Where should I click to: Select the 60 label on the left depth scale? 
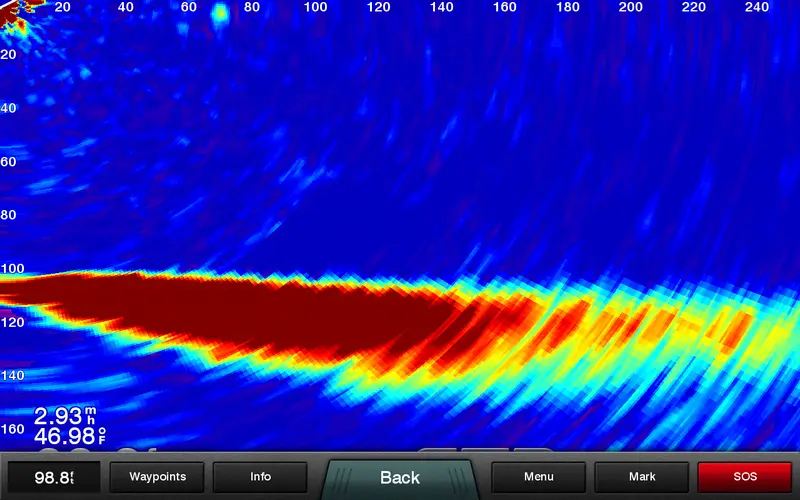point(8,161)
